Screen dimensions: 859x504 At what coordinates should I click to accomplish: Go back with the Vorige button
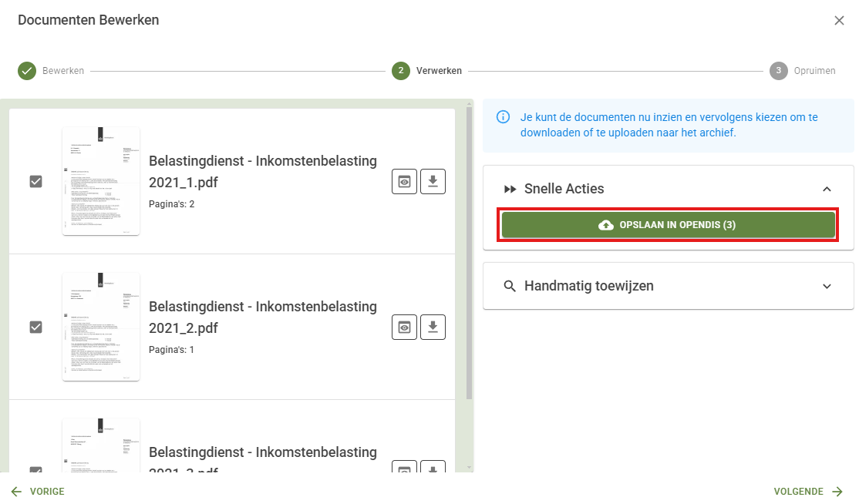[x=38, y=492]
